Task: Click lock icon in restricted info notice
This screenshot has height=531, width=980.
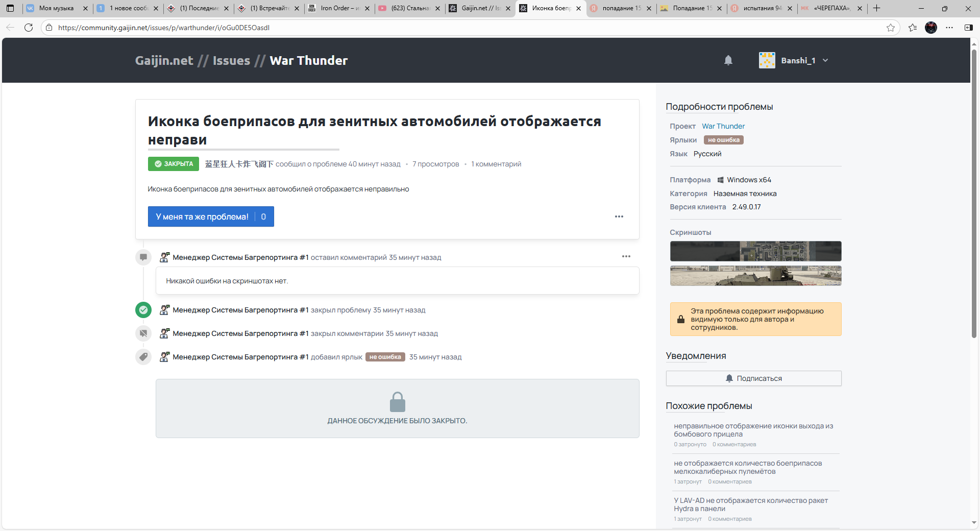Action: coord(681,319)
